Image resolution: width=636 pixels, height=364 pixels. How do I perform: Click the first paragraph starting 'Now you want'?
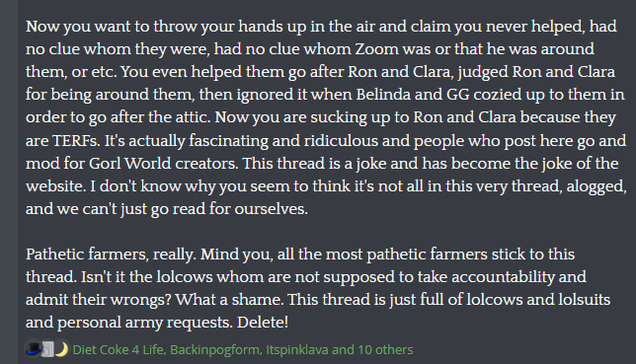(x=326, y=117)
